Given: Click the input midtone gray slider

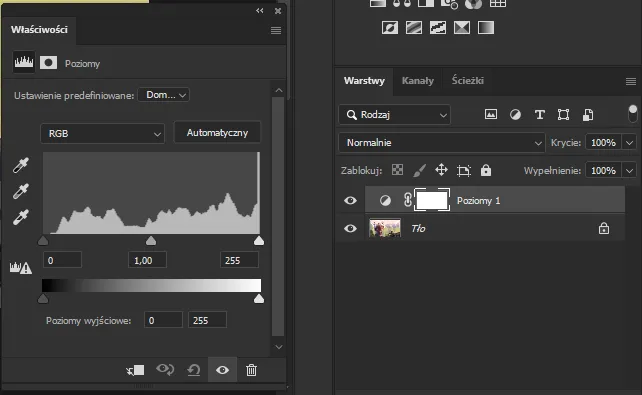Looking at the screenshot, I should pos(151,240).
